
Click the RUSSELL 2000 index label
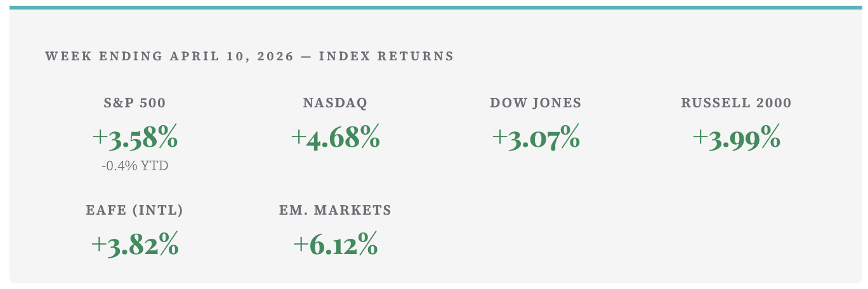pyautogui.click(x=736, y=103)
